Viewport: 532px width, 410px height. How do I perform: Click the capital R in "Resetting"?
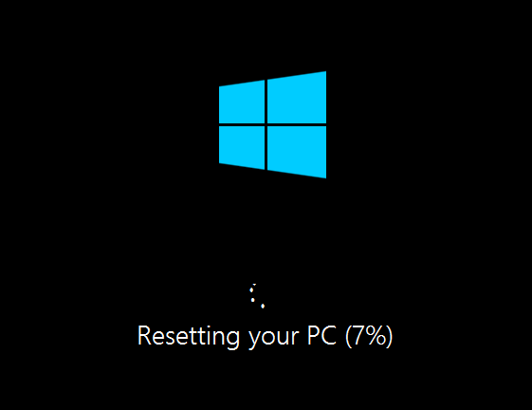pyautogui.click(x=144, y=335)
